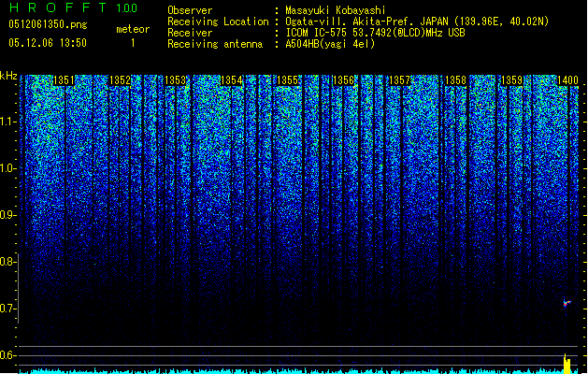Viewport: 588px width, 374px height.
Task: Click the 1359 time marker
Action: tap(512, 80)
